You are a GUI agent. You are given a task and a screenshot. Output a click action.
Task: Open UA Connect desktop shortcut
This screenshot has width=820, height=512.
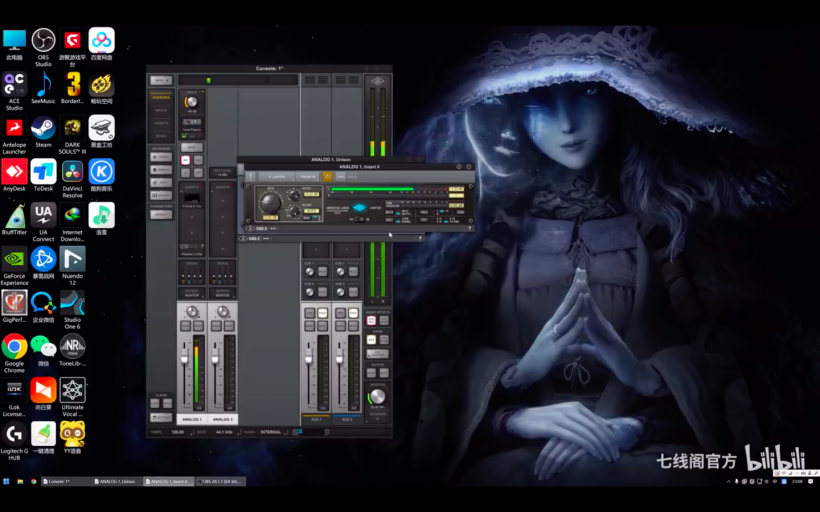coord(43,222)
